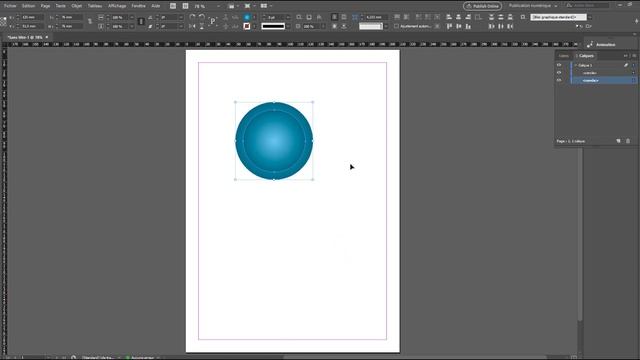Switch to the Calques tab

(586, 56)
